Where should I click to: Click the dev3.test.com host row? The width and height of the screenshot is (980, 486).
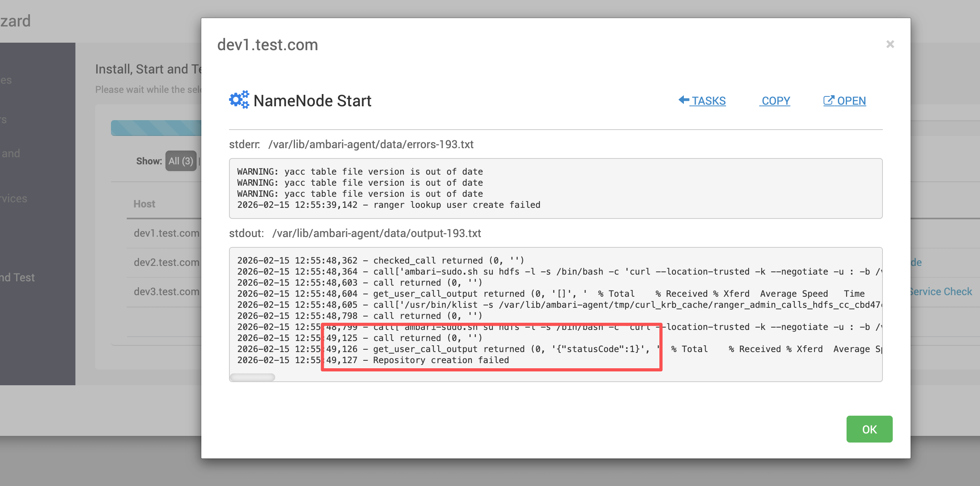tap(166, 292)
